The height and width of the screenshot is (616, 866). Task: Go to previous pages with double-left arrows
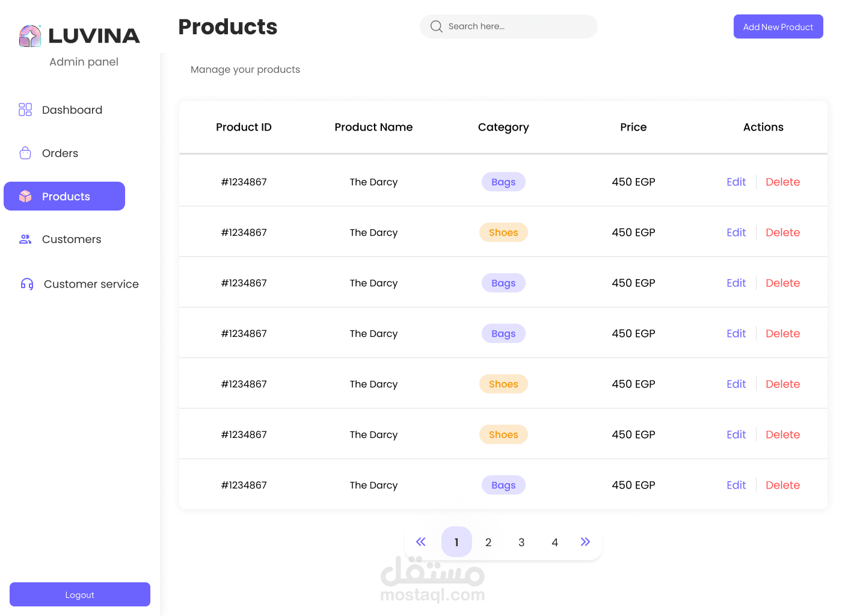[x=421, y=542]
